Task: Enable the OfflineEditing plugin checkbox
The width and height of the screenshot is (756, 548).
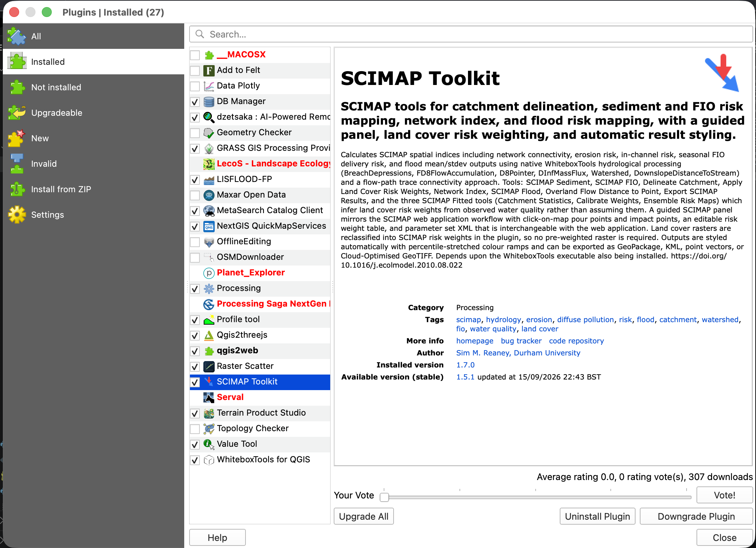Action: tap(195, 242)
